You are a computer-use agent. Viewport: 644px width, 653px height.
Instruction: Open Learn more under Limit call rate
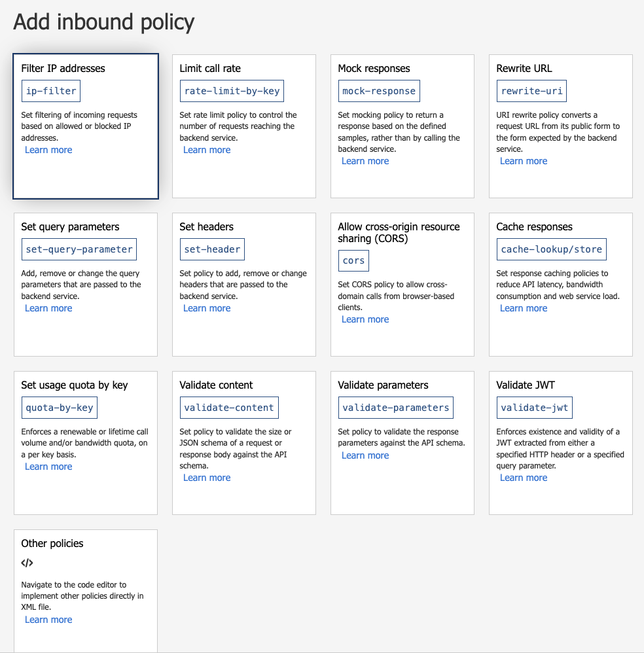[x=207, y=150]
